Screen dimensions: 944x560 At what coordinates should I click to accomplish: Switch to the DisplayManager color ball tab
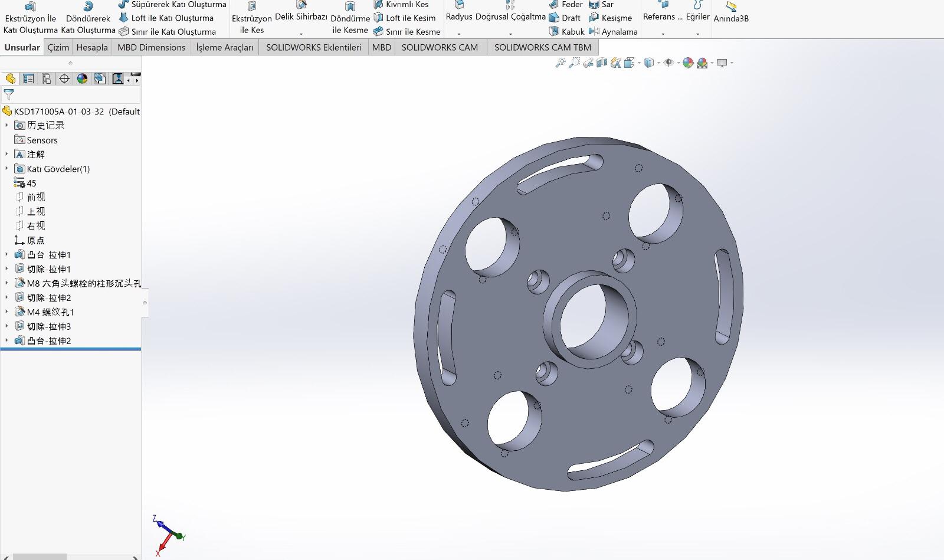coord(82,78)
